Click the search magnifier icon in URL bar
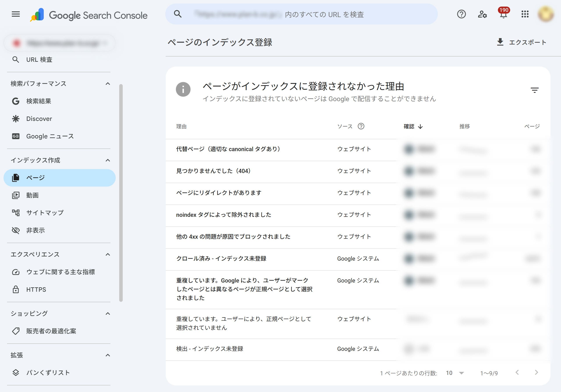 (178, 14)
